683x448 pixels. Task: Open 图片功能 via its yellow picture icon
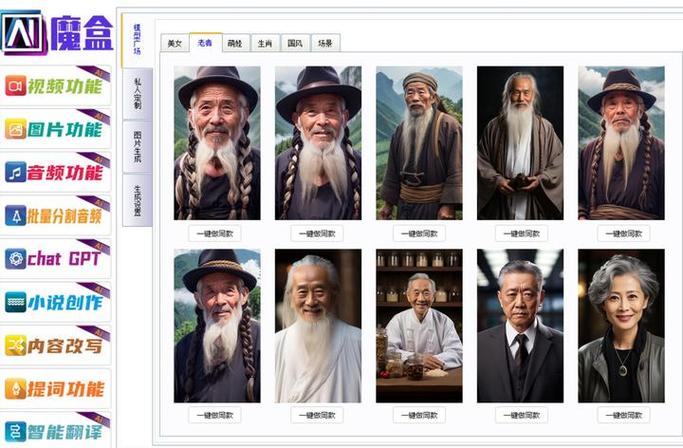click(16, 129)
